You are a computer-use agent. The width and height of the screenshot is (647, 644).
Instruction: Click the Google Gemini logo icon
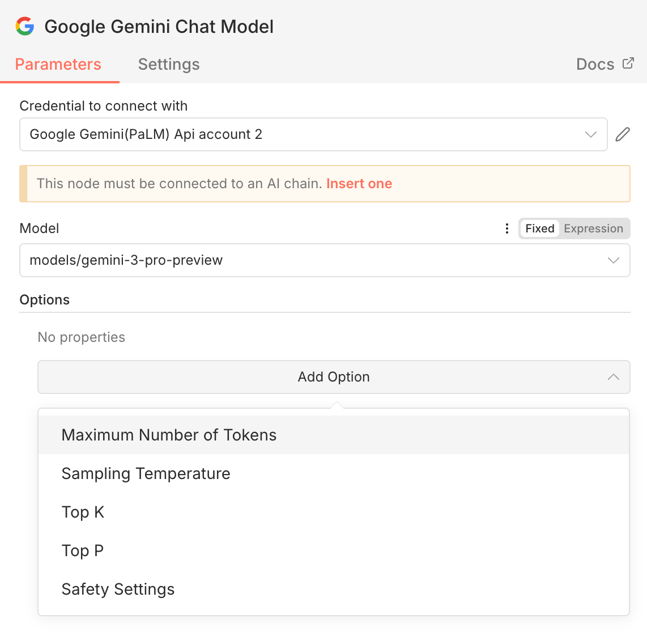coord(25,26)
